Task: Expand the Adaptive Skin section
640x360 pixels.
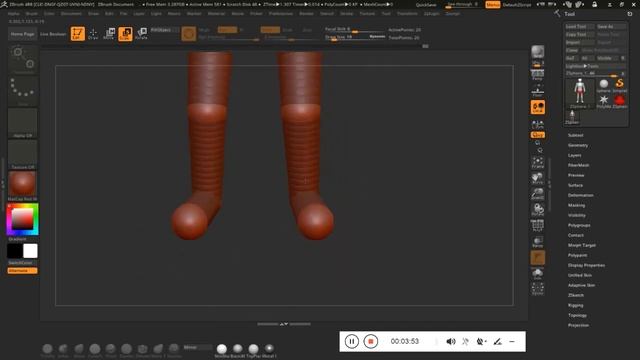Action: coord(581,285)
